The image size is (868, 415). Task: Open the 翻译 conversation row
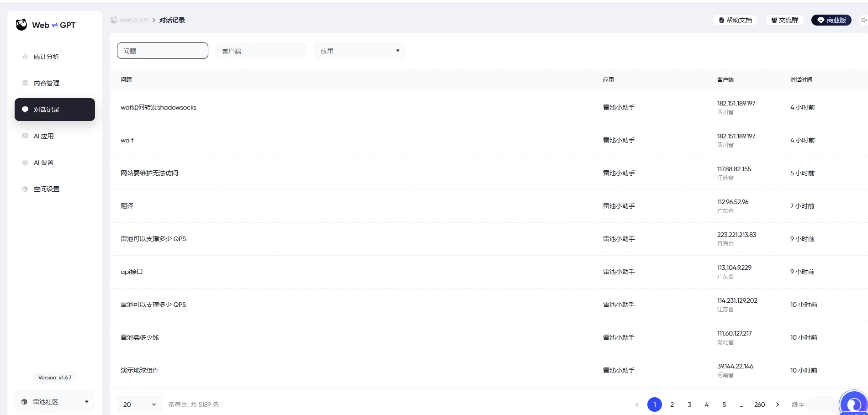(489, 206)
